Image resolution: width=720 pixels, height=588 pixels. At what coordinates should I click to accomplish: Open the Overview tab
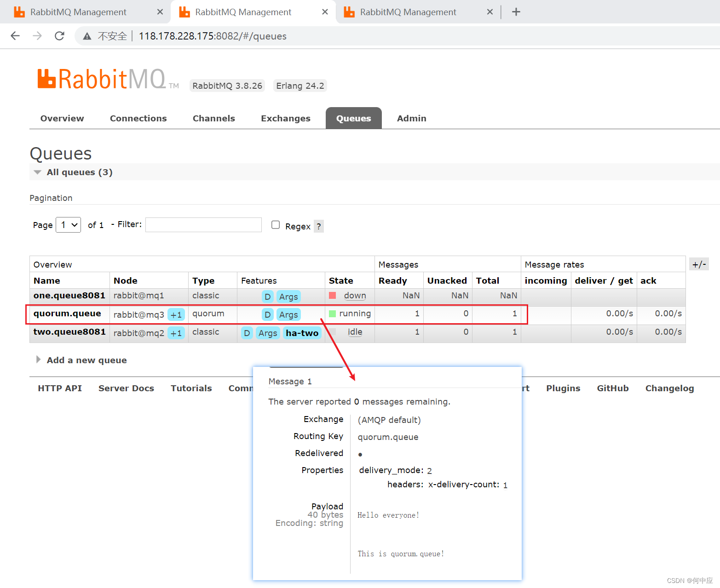pyautogui.click(x=62, y=118)
